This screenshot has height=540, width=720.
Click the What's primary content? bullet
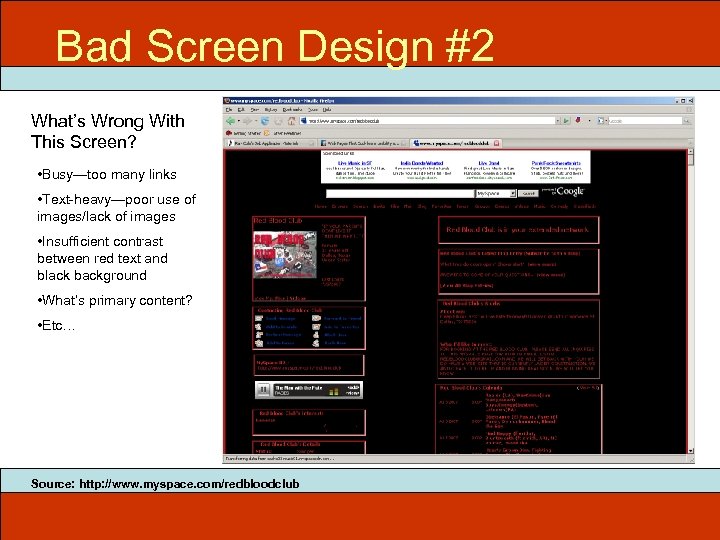(115, 300)
